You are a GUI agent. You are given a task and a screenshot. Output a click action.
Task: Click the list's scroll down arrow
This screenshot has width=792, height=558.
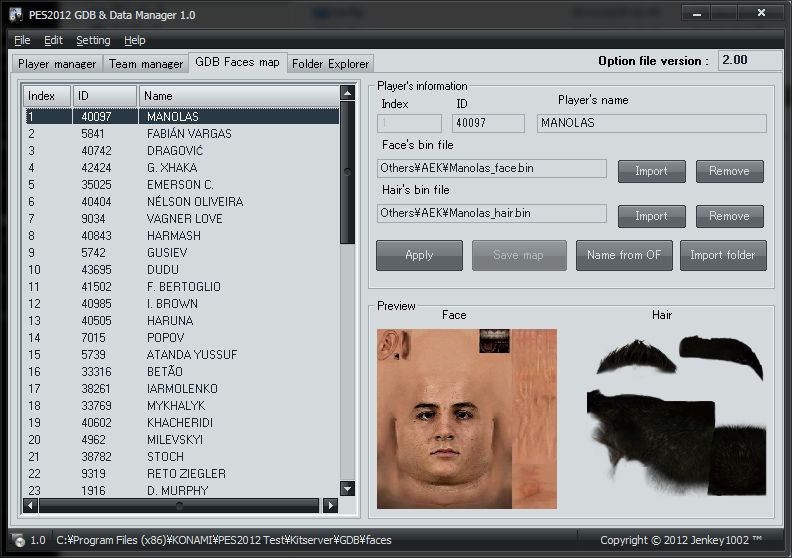[347, 489]
